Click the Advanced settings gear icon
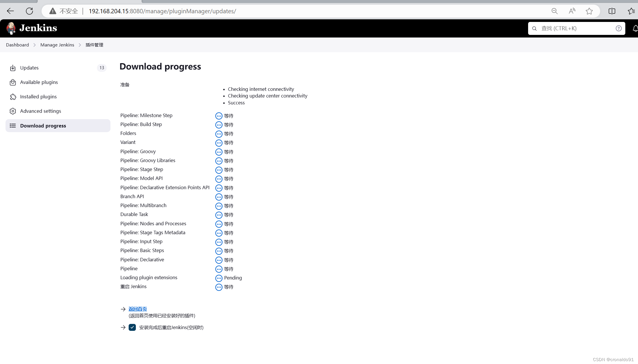 (13, 111)
